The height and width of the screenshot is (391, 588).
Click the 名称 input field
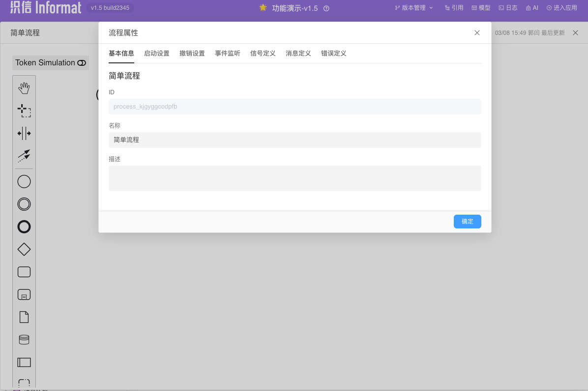tap(294, 140)
